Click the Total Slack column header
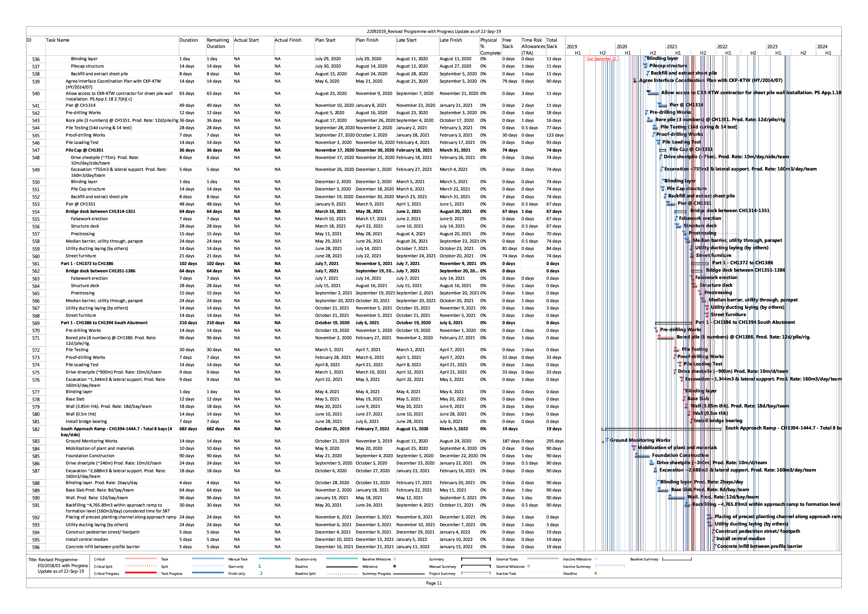The width and height of the screenshot is (868, 614). pyautogui.click(x=552, y=43)
